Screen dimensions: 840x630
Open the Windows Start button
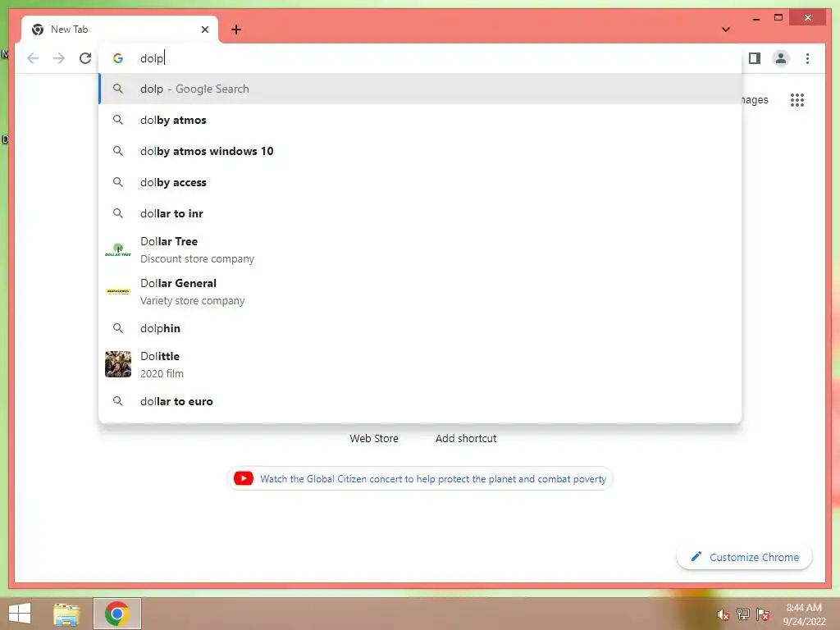coord(20,614)
